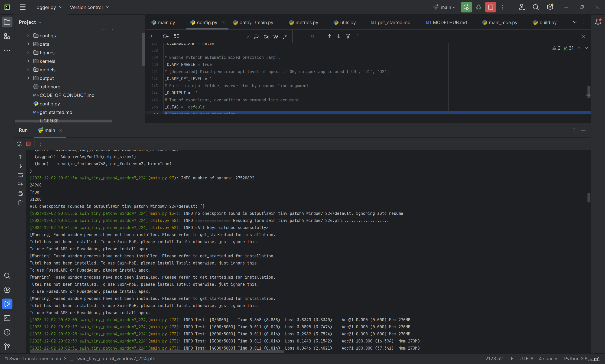
Task: Click LF line separator in status bar
Action: pyautogui.click(x=511, y=359)
